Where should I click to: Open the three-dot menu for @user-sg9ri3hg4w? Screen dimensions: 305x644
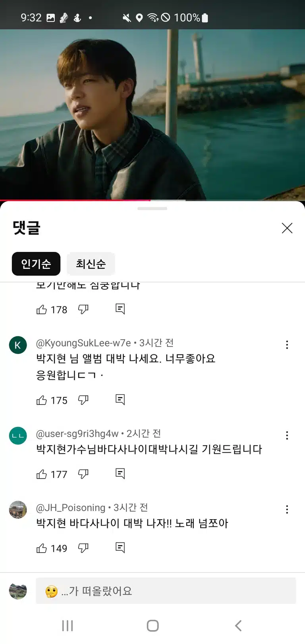pos(287,435)
